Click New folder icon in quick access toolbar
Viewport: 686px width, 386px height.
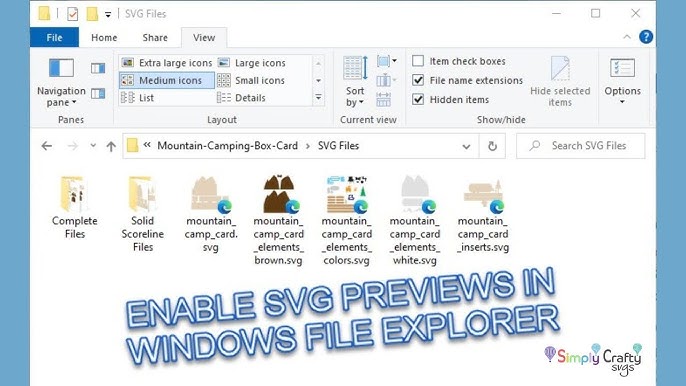92,14
